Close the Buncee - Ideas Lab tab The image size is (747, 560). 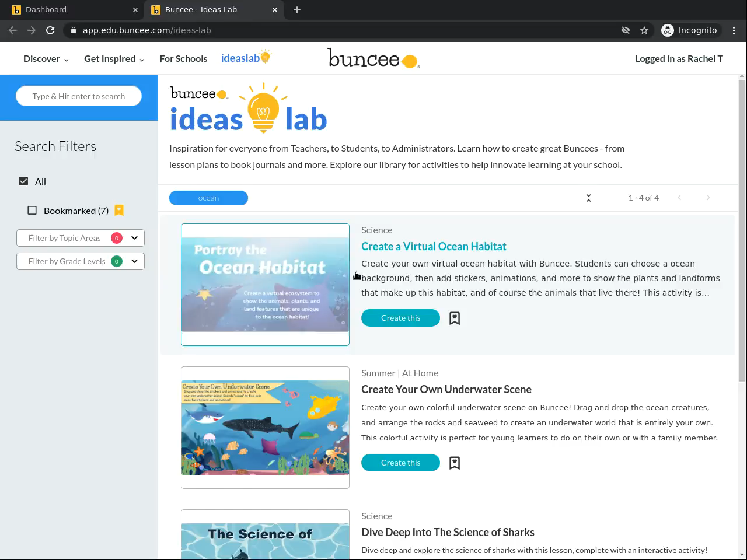coord(275,10)
